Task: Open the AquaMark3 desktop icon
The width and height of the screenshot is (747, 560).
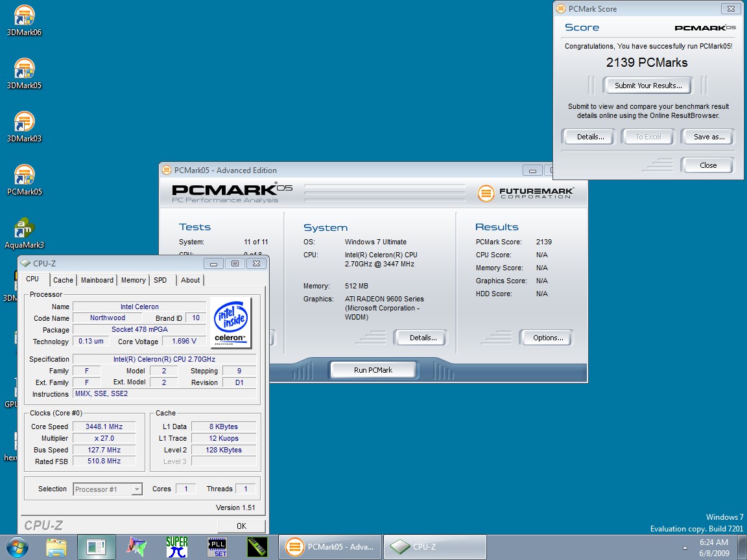Action: (24, 233)
